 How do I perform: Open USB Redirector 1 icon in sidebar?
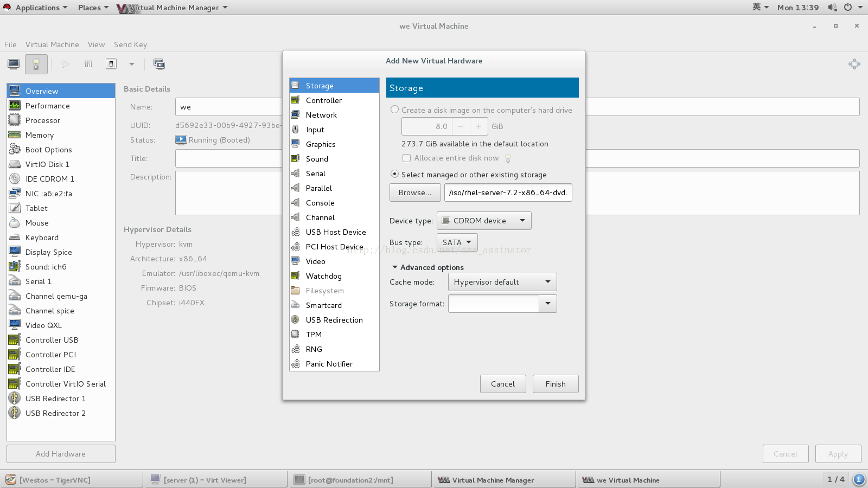click(15, 398)
